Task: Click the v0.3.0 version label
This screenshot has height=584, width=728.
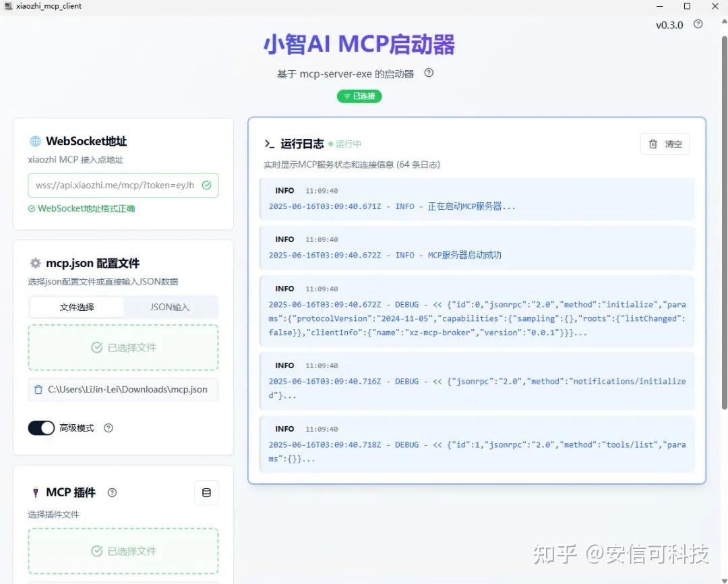Action: [669, 25]
